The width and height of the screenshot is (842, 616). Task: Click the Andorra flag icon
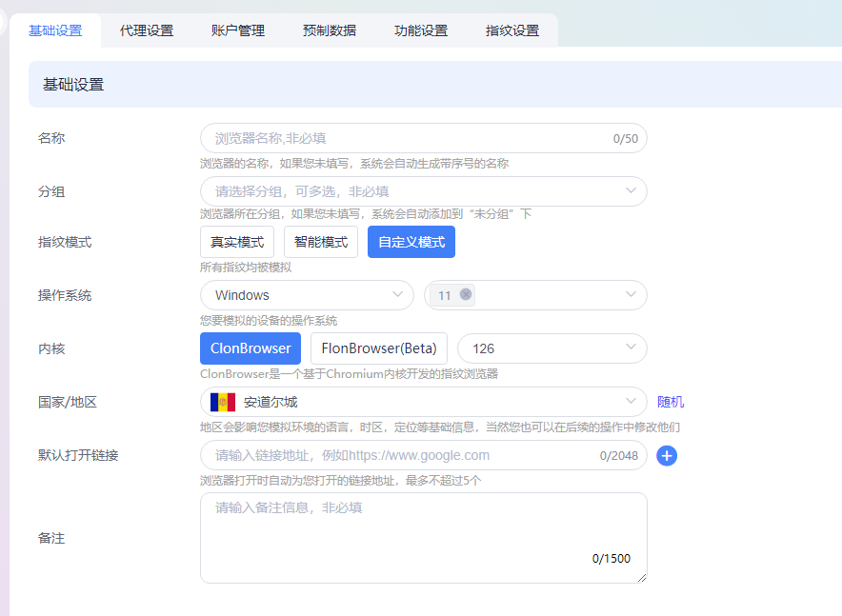(223, 402)
